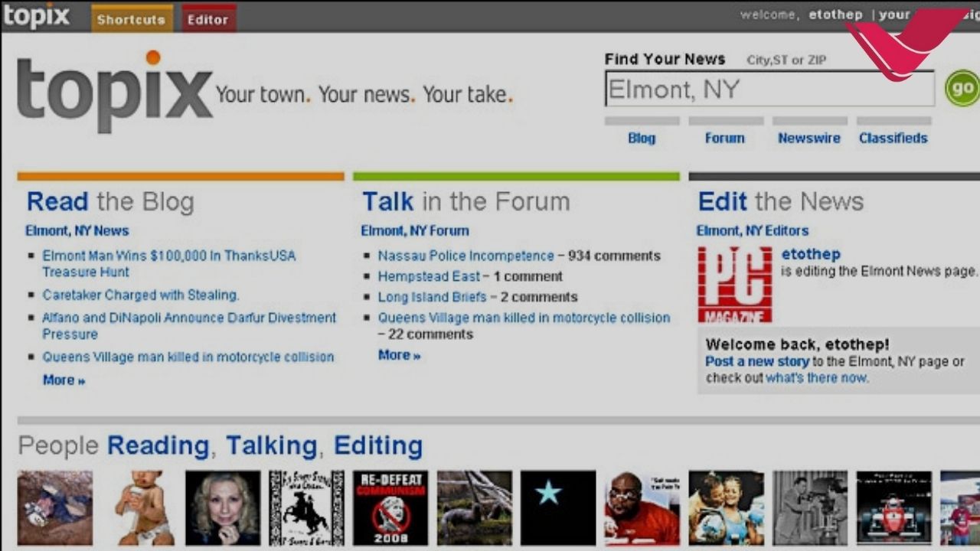Open the blue star on black avatar

558,508
